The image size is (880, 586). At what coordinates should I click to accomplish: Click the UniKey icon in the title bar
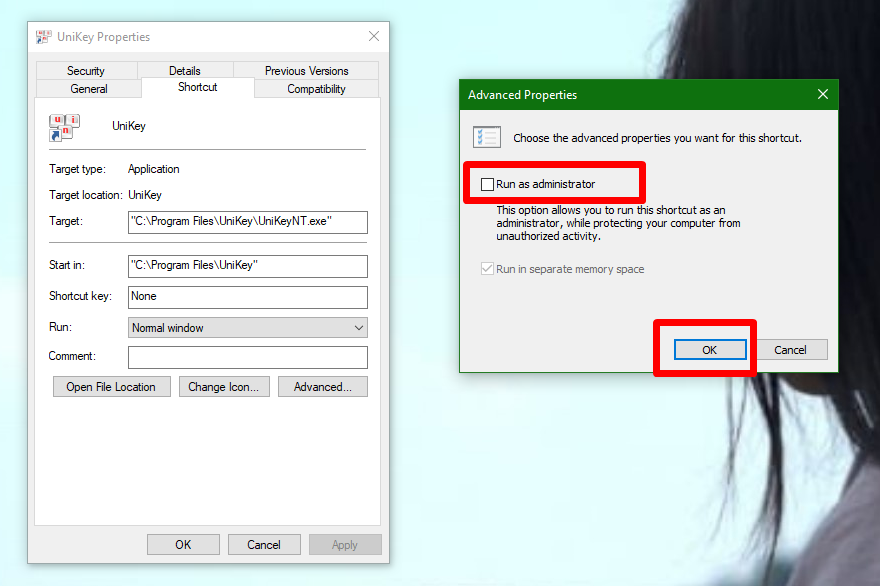[x=43, y=37]
